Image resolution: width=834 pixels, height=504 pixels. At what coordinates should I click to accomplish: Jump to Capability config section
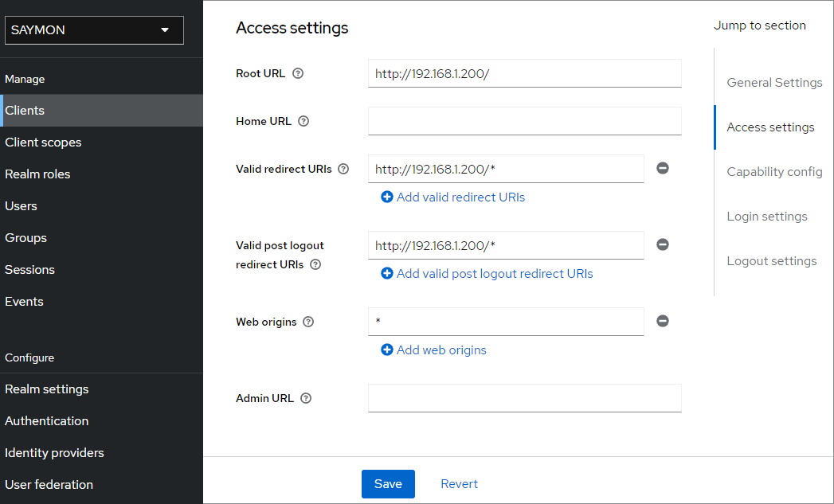tap(774, 172)
